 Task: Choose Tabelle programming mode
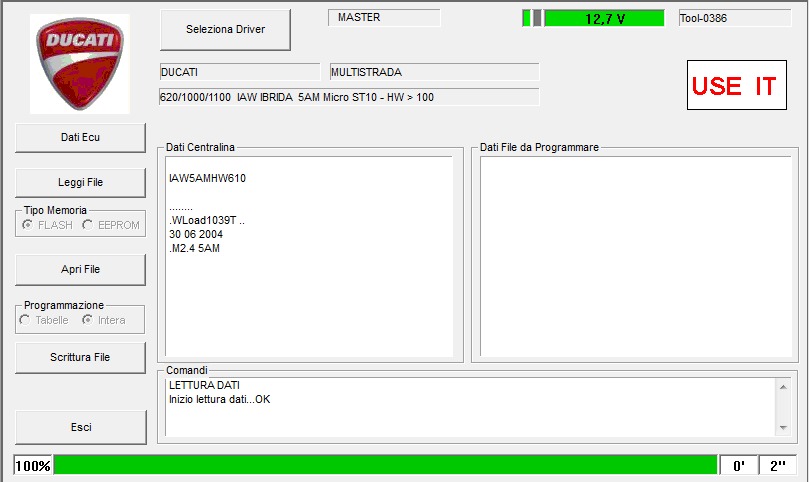coord(26,320)
